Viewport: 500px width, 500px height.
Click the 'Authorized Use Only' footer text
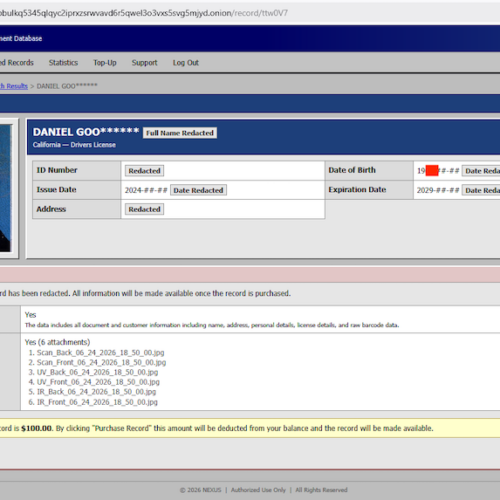pos(258,490)
